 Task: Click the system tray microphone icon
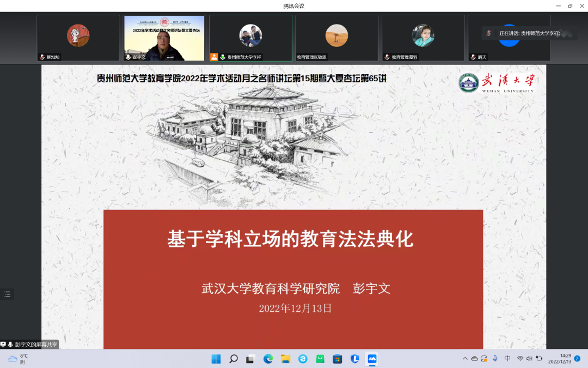click(x=495, y=359)
